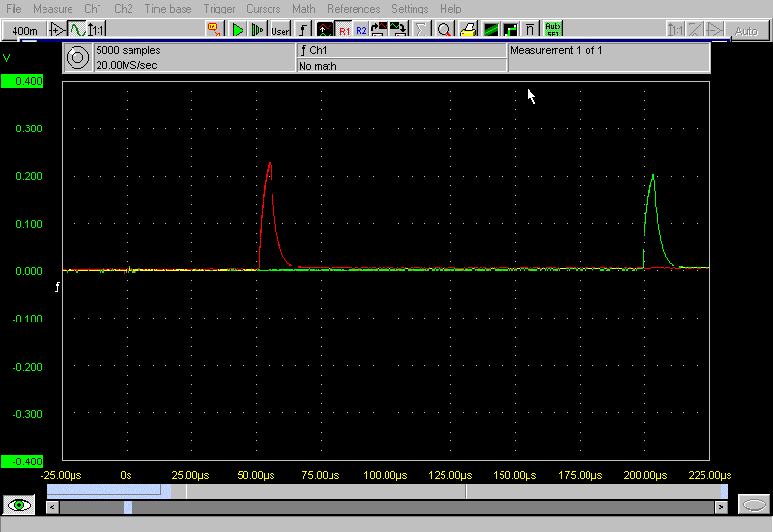
Task: Toggle the eye visibility icon bottom-left
Action: [x=17, y=505]
